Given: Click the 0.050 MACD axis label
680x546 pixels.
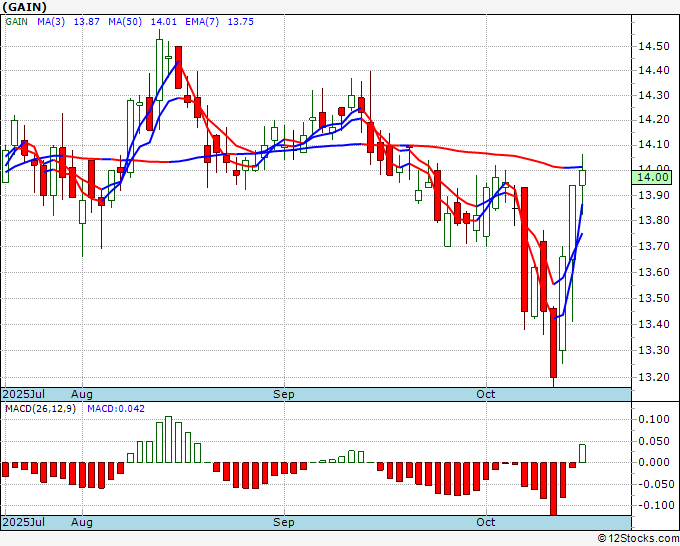Looking at the screenshot, I should tap(654, 441).
